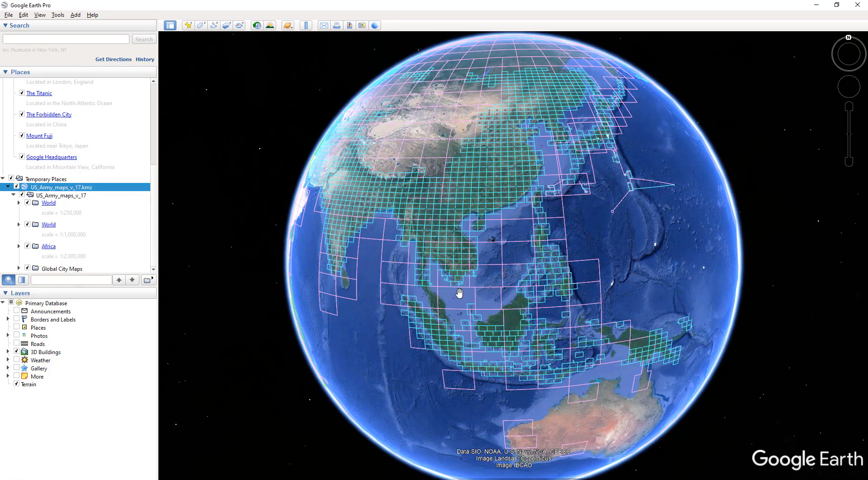
Task: Click the Borders and Labels flag icon
Action: click(x=24, y=319)
